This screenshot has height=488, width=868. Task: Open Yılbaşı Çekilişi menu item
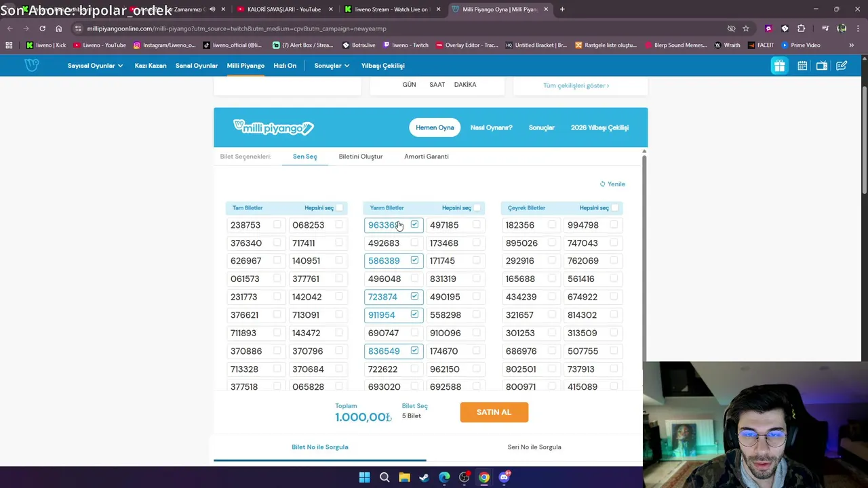382,66
